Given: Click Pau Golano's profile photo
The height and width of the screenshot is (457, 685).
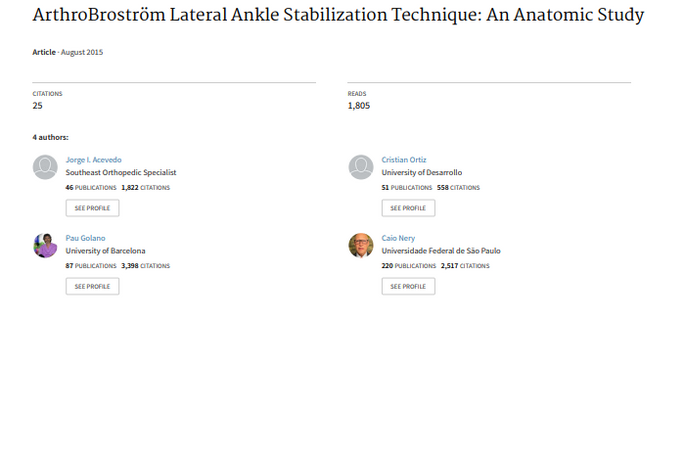Looking at the screenshot, I should pos(45,245).
